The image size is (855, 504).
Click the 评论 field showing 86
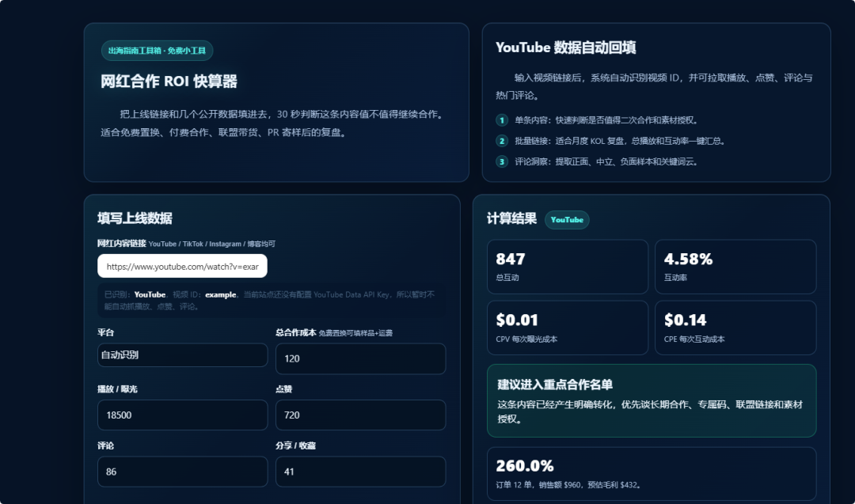182,472
